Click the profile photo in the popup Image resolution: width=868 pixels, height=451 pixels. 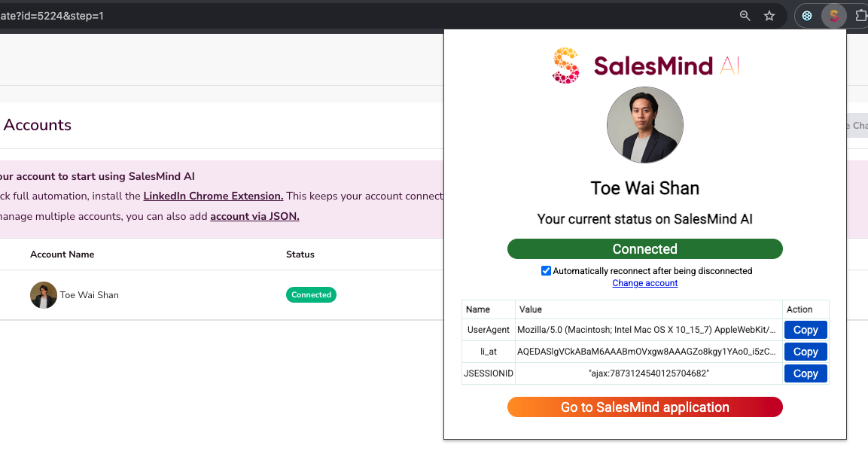[645, 125]
